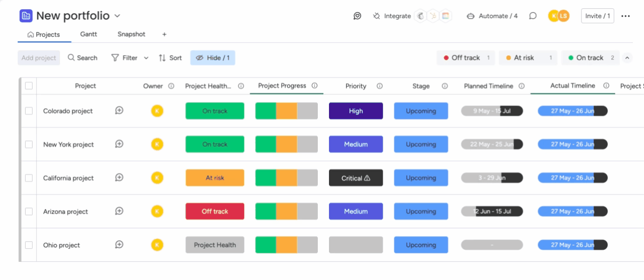The image size is (644, 280).
Task: Open the Filter dropdown arrow
Action: [146, 58]
